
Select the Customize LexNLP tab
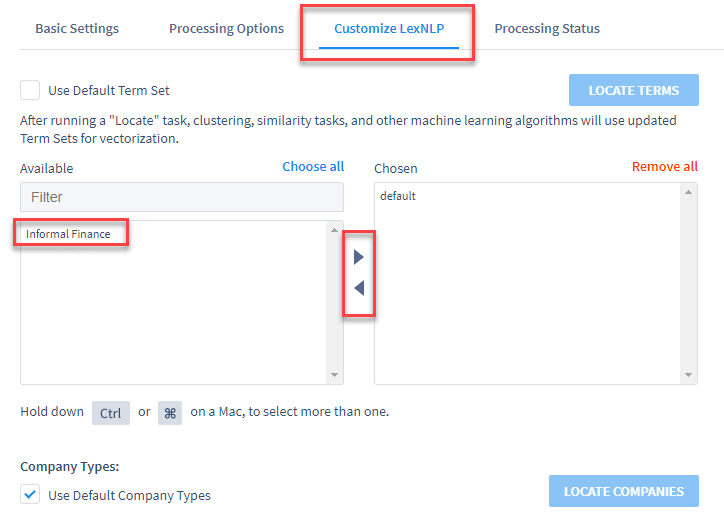click(x=389, y=29)
